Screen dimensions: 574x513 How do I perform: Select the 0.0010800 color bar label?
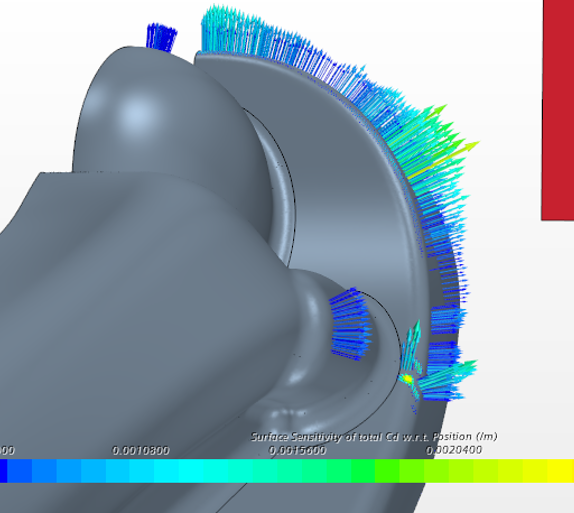tap(141, 450)
